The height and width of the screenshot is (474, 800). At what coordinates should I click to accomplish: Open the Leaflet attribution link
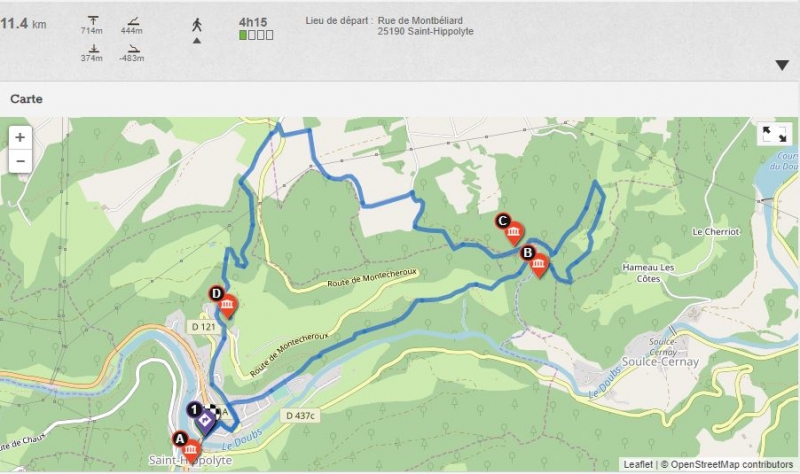638,464
